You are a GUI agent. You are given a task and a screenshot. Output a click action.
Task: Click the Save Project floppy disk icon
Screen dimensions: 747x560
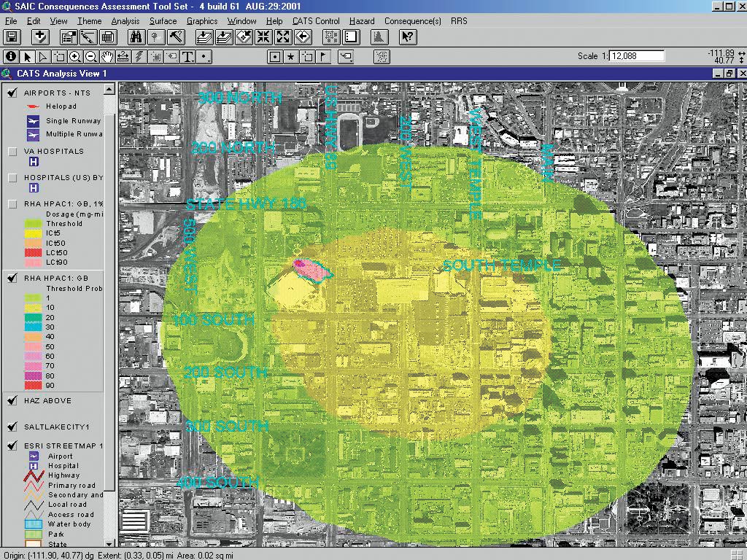point(12,37)
